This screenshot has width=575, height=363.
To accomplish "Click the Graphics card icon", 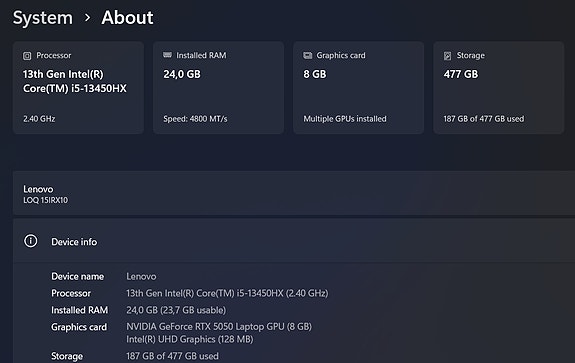I will point(307,55).
